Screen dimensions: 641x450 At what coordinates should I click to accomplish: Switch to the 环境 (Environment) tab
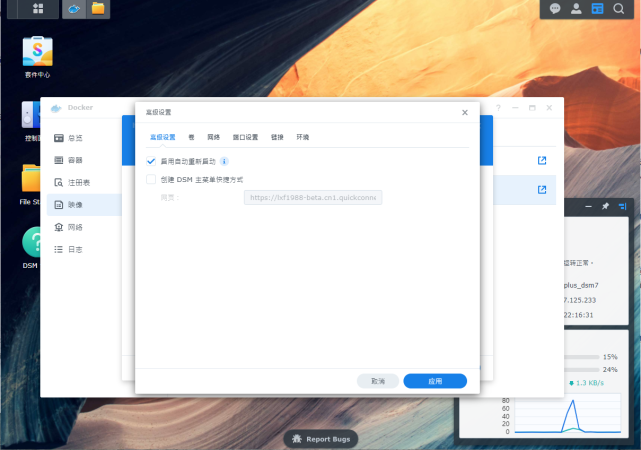[303, 137]
